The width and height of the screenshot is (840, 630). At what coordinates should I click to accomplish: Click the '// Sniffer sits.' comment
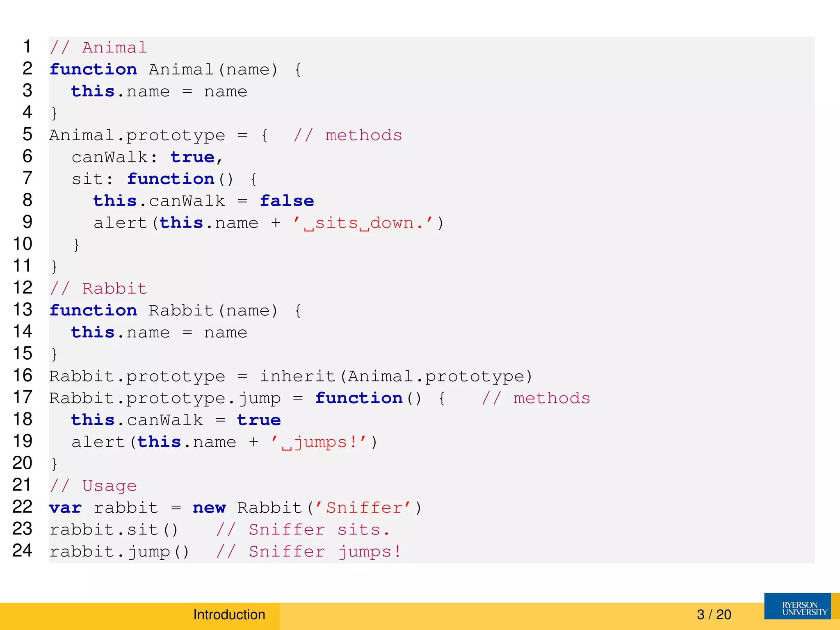point(303,530)
